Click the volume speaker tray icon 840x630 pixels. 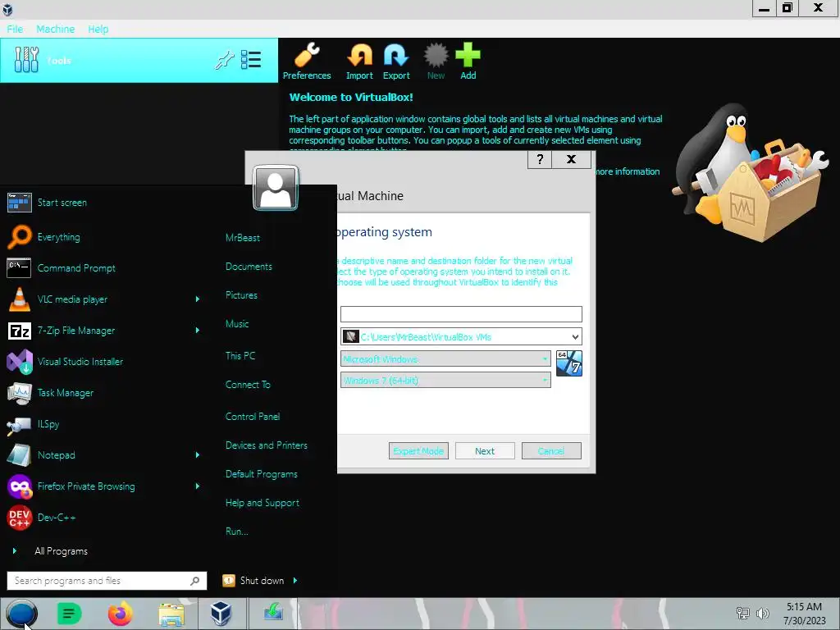(x=763, y=614)
